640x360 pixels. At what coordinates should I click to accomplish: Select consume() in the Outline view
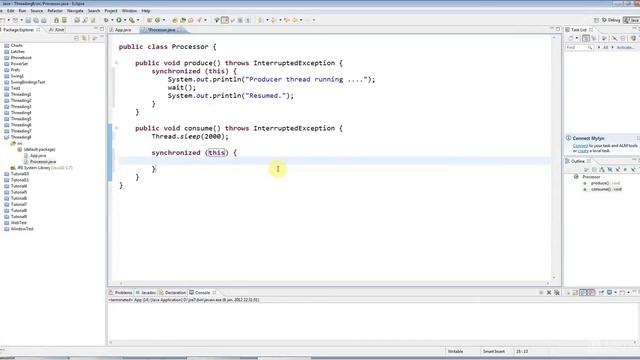pyautogui.click(x=602, y=189)
